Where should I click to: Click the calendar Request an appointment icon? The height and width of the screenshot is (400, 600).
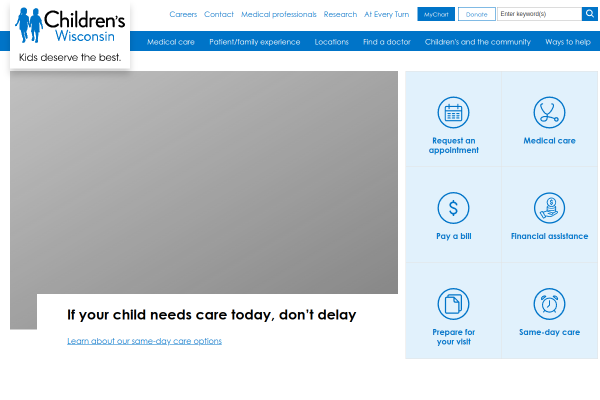(x=453, y=113)
